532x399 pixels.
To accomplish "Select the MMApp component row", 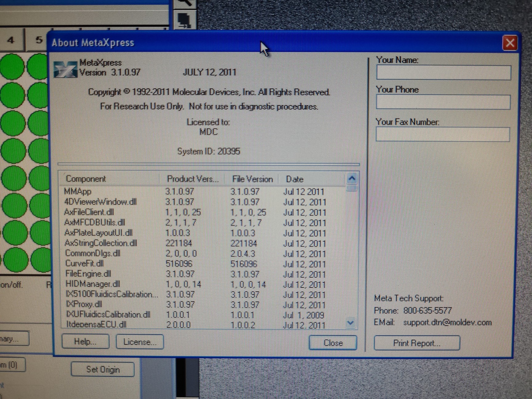I will pos(78,191).
